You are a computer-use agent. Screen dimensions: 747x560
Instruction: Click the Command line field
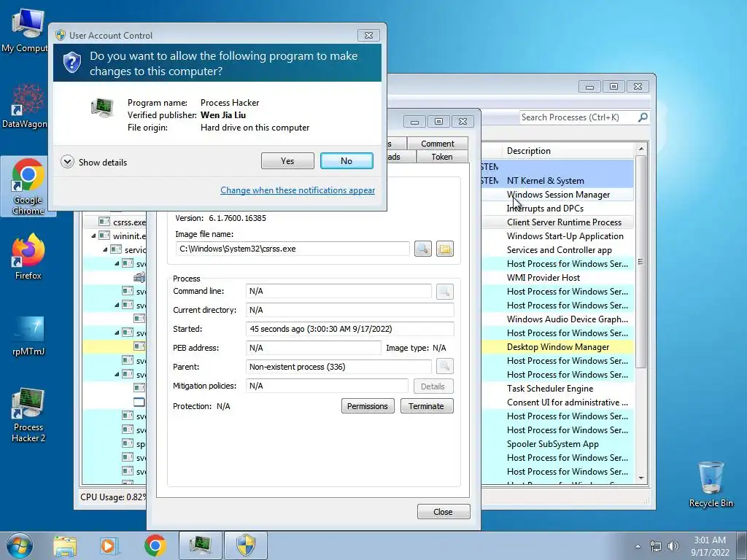tap(338, 291)
